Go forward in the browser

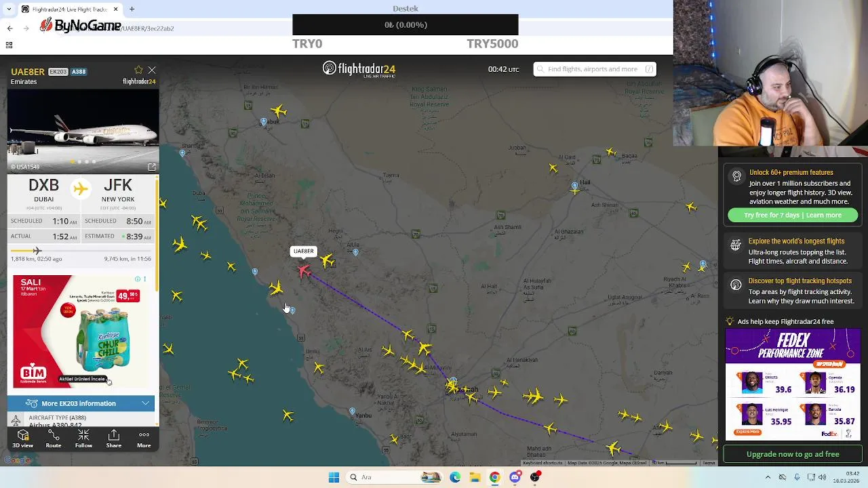click(x=26, y=28)
